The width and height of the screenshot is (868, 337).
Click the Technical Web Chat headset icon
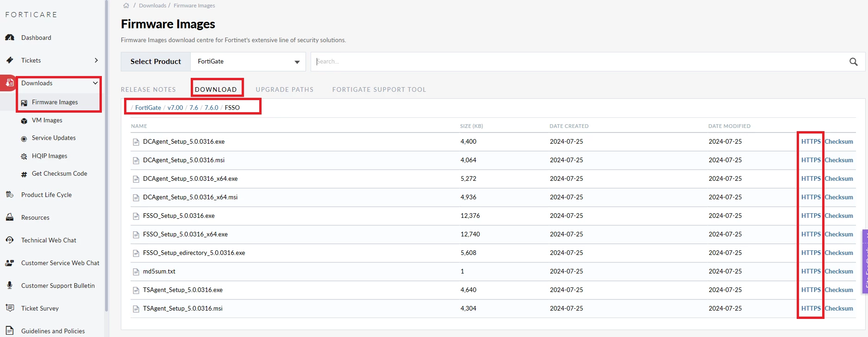pos(10,240)
